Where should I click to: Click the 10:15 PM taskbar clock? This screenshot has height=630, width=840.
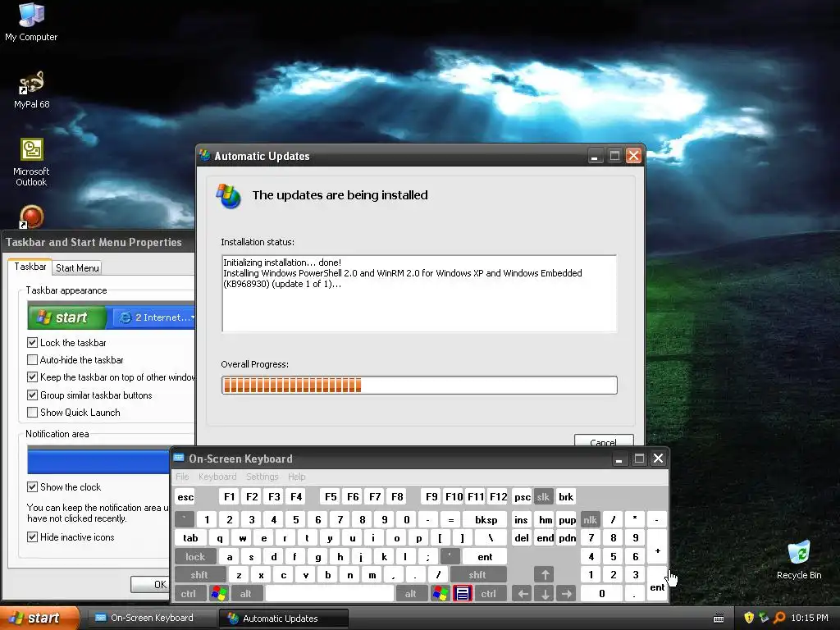pos(809,618)
